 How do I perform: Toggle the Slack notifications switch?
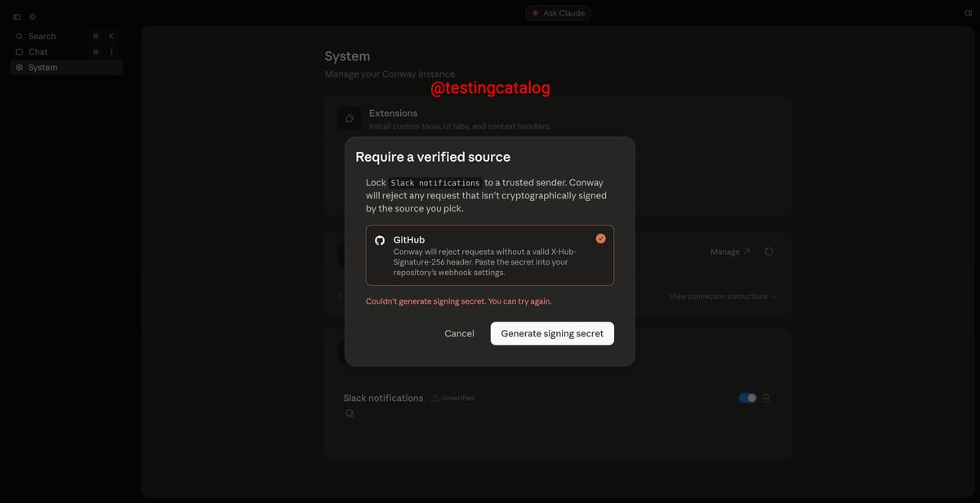[x=747, y=398]
